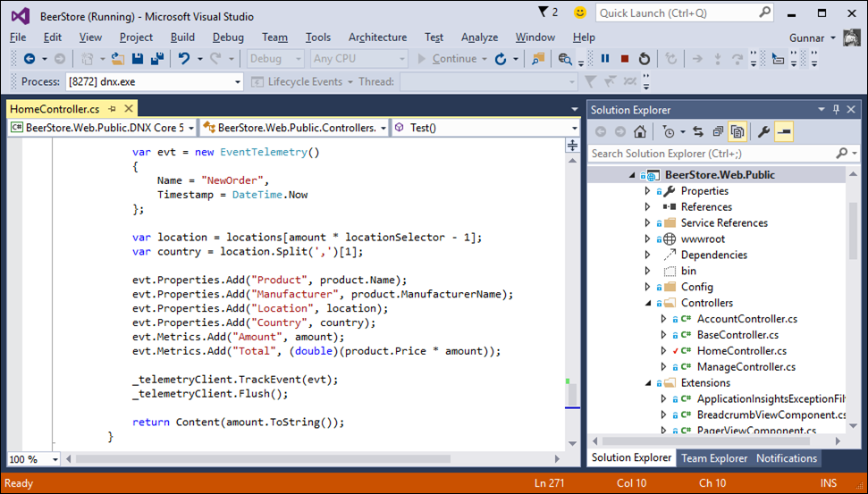Open the Undo history dropdown arrow
Image resolution: width=868 pixels, height=494 pixels.
[200, 59]
